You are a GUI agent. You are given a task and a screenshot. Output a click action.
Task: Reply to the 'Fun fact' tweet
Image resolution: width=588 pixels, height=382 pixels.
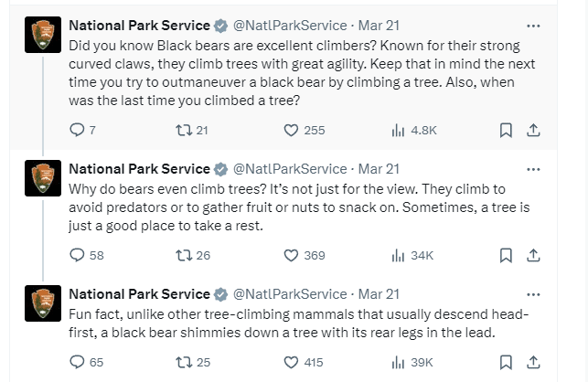click(77, 363)
